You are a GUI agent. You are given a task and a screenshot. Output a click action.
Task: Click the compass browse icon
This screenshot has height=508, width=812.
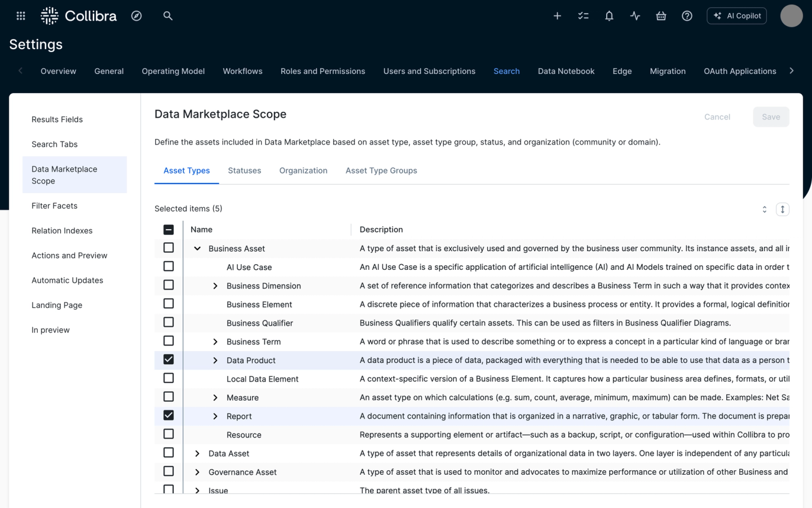click(x=136, y=16)
